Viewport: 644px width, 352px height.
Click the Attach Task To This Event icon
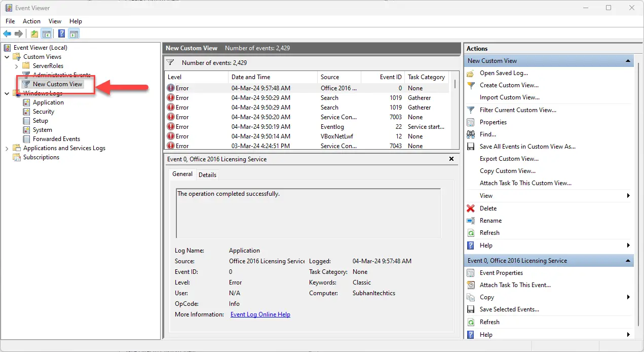pyautogui.click(x=471, y=285)
